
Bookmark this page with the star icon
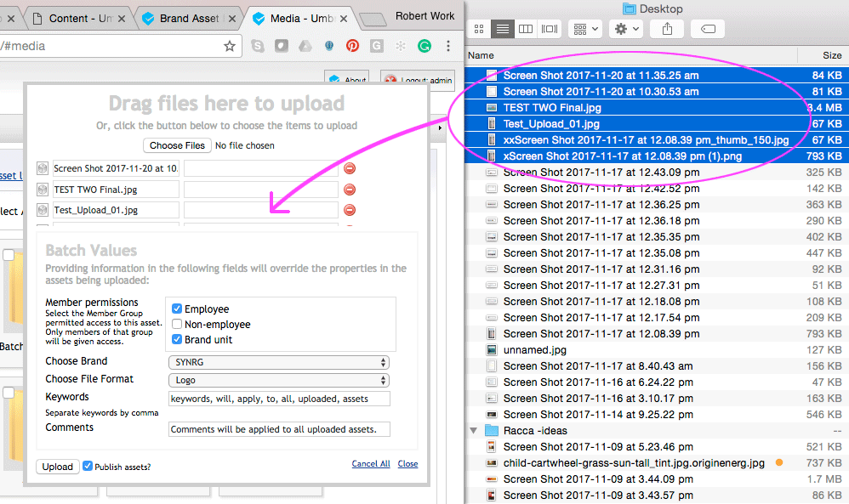[230, 47]
